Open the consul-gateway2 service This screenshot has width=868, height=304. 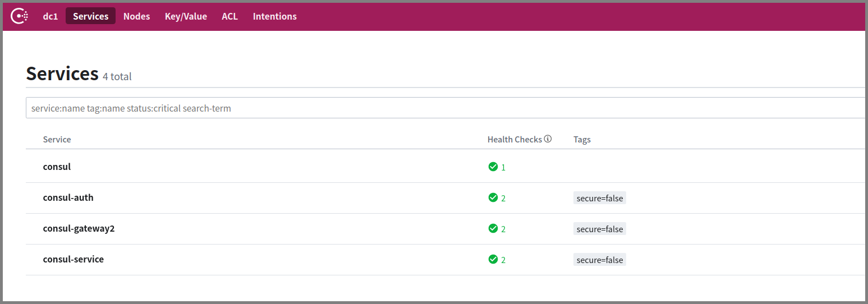[79, 228]
